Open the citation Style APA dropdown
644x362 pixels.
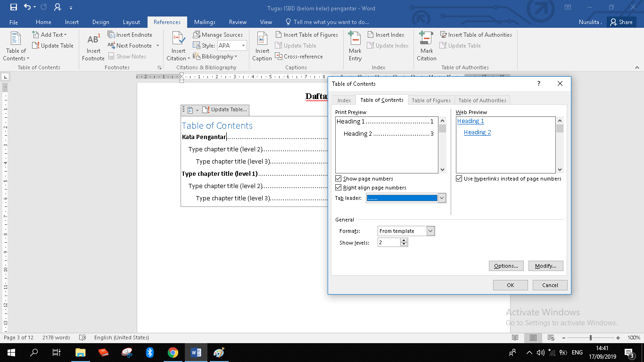tap(243, 46)
